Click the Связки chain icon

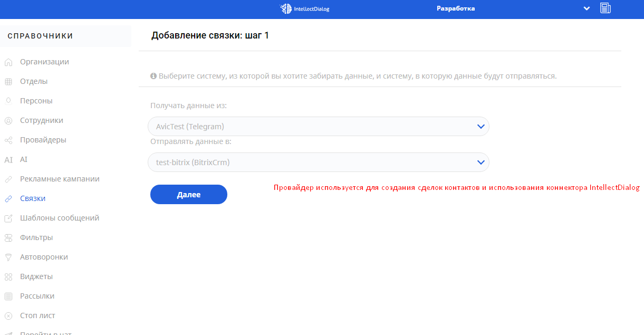coord(8,199)
